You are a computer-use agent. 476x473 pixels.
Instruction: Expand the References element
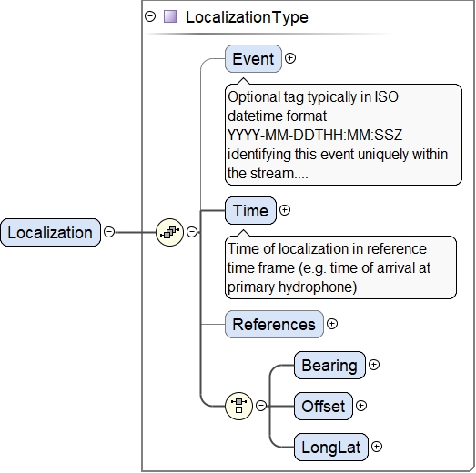(332, 324)
